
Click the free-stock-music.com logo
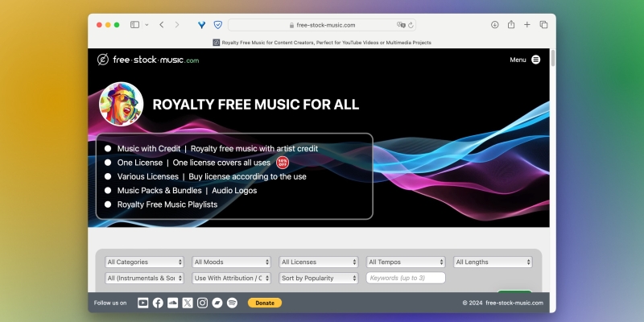(147, 60)
